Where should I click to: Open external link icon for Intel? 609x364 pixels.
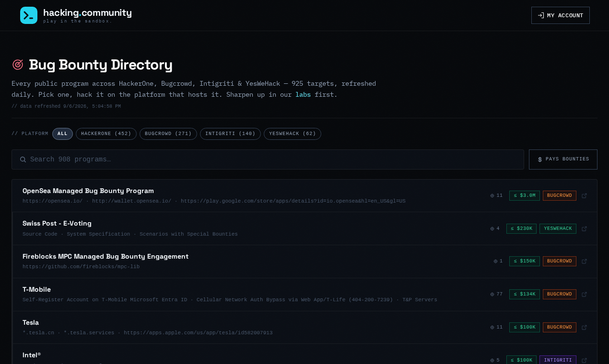pos(584,360)
